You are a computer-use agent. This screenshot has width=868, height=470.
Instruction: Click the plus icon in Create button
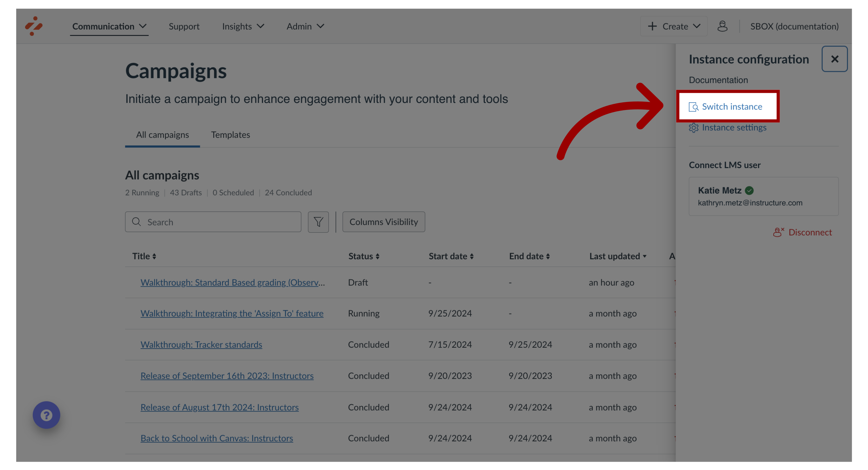(652, 26)
